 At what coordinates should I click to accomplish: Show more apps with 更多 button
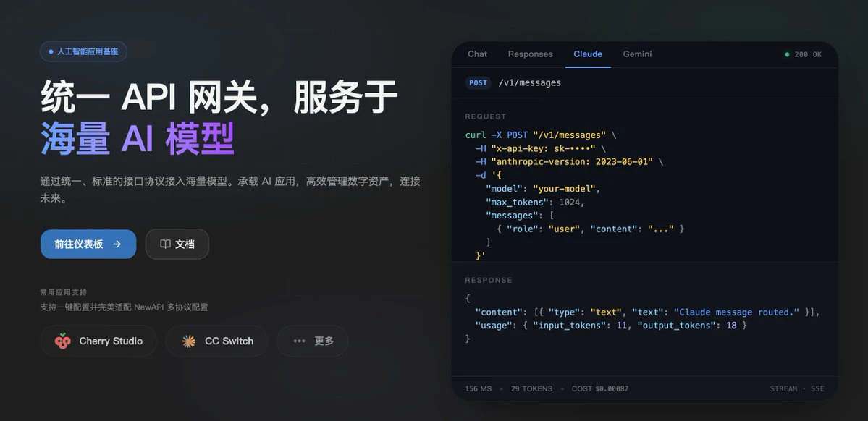312,341
